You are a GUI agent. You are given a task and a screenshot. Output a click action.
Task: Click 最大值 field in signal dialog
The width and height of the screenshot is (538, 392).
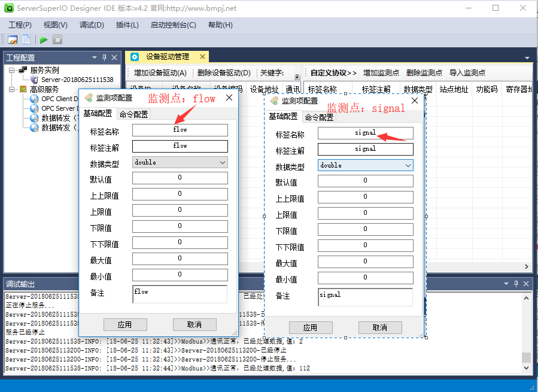366,262
